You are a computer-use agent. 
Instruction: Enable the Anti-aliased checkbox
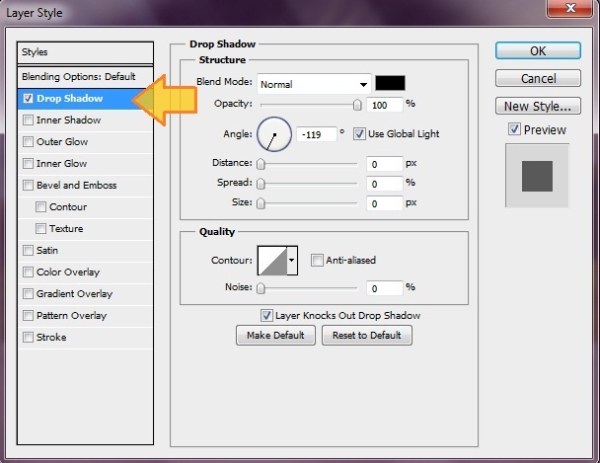click(317, 261)
